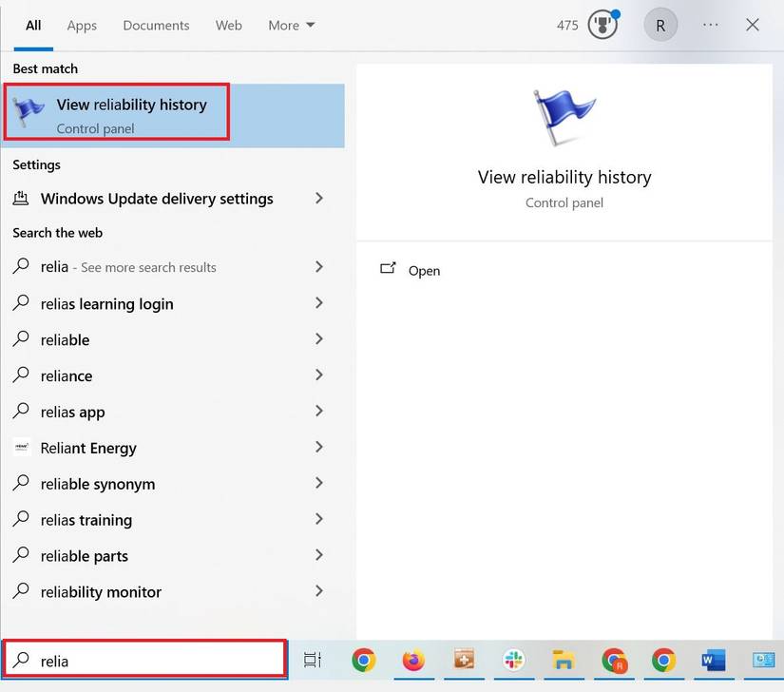Expand the reliable search suggestion
The image size is (784, 692).
click(320, 339)
